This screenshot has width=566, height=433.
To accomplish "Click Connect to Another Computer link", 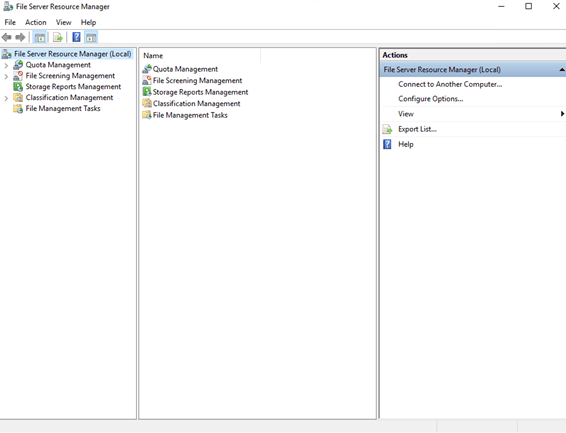I will (450, 84).
